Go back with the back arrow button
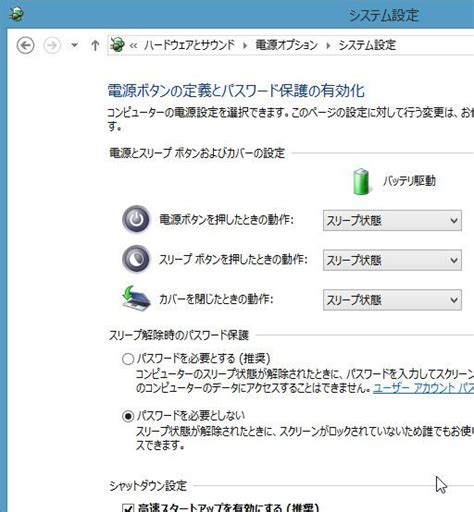The width and height of the screenshot is (474, 512). point(25,45)
